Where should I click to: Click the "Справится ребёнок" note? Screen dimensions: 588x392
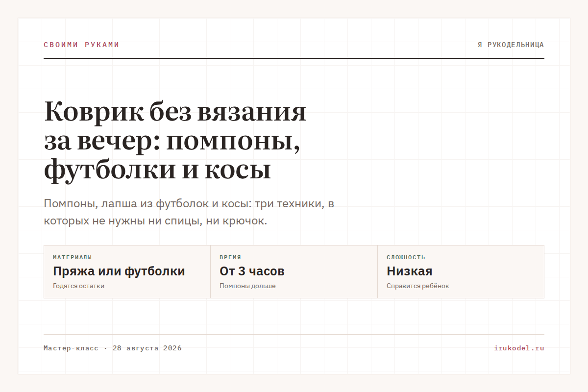click(x=417, y=286)
